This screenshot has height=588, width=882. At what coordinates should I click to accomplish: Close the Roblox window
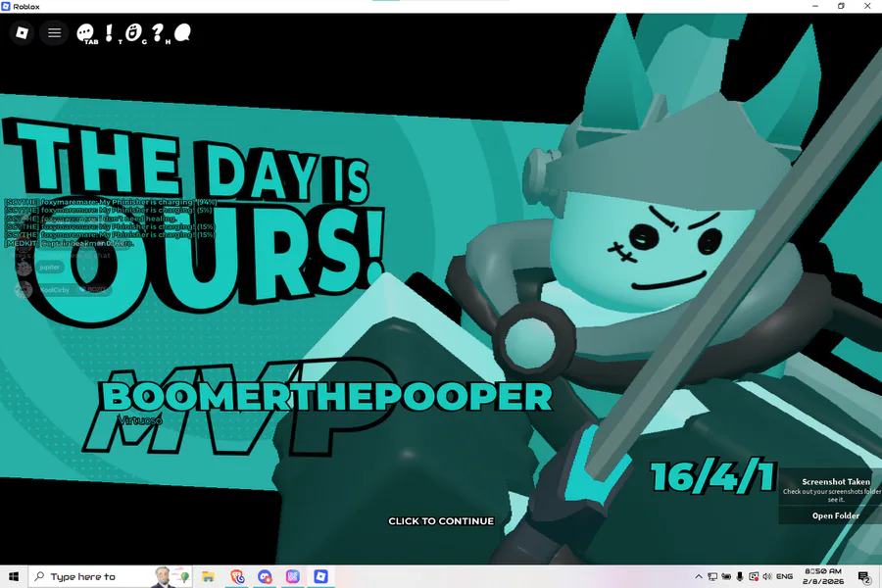pos(867,6)
